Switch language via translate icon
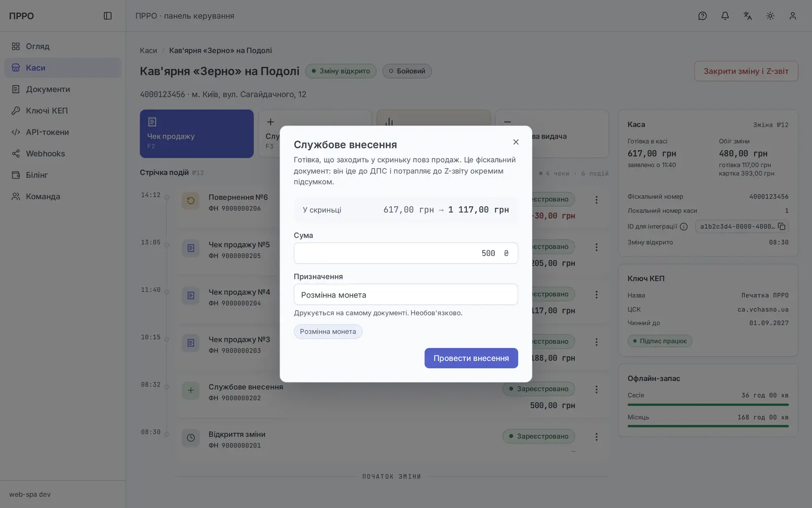 748,16
